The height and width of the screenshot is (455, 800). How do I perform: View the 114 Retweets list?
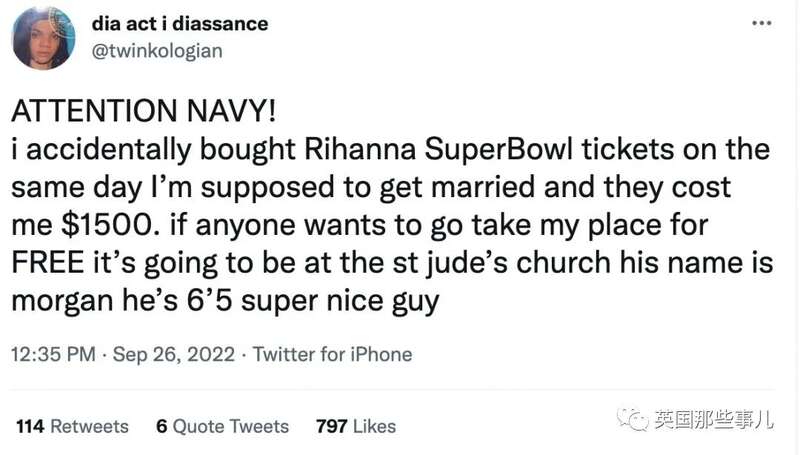72,426
